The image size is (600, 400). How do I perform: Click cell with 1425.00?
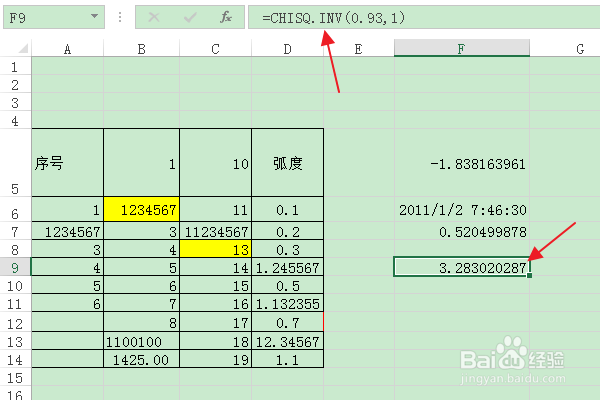(x=142, y=359)
